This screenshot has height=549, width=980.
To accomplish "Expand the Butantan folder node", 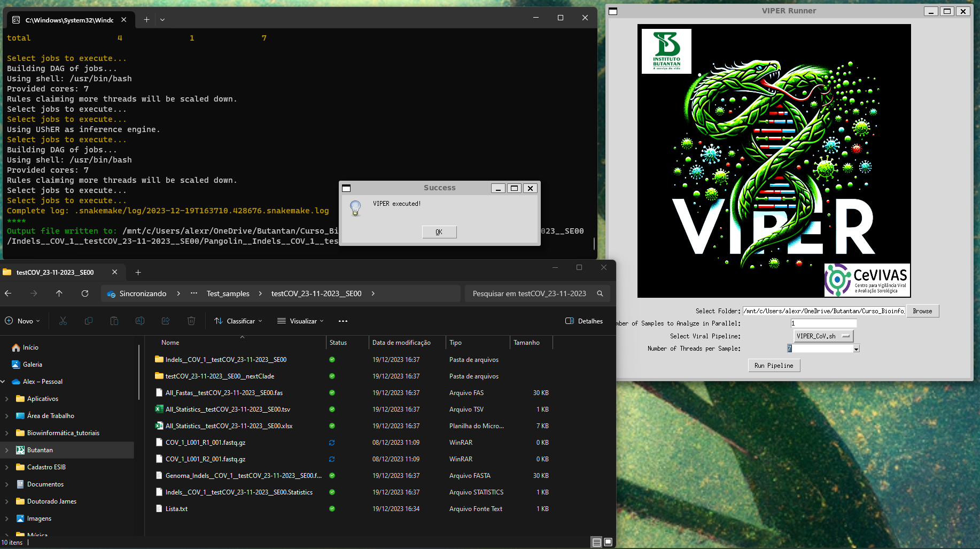I will (x=6, y=450).
